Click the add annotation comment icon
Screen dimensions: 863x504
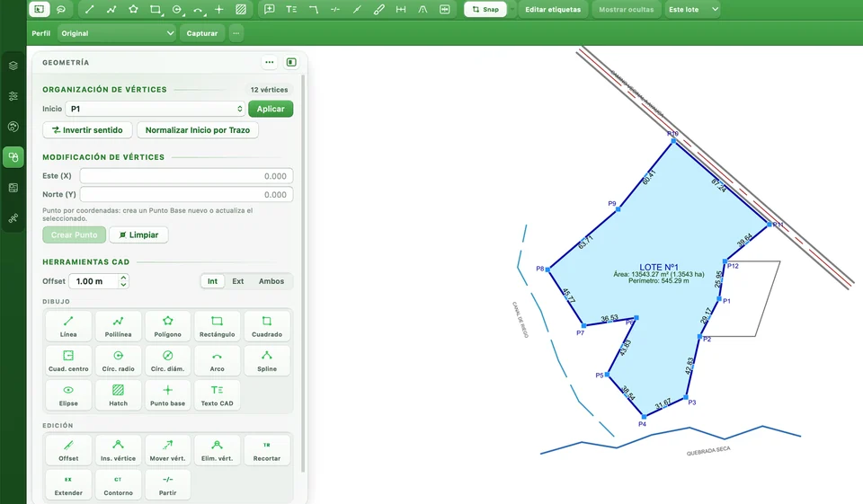coord(269,9)
